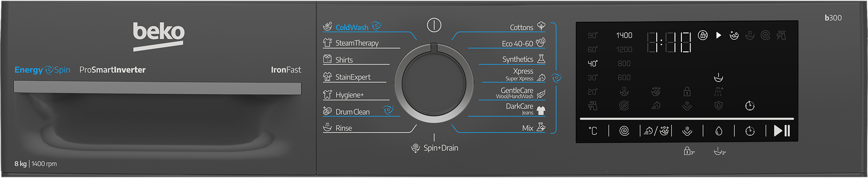The image size is (868, 178).
Task: Tap the Start/Pause button
Action: 782,131
